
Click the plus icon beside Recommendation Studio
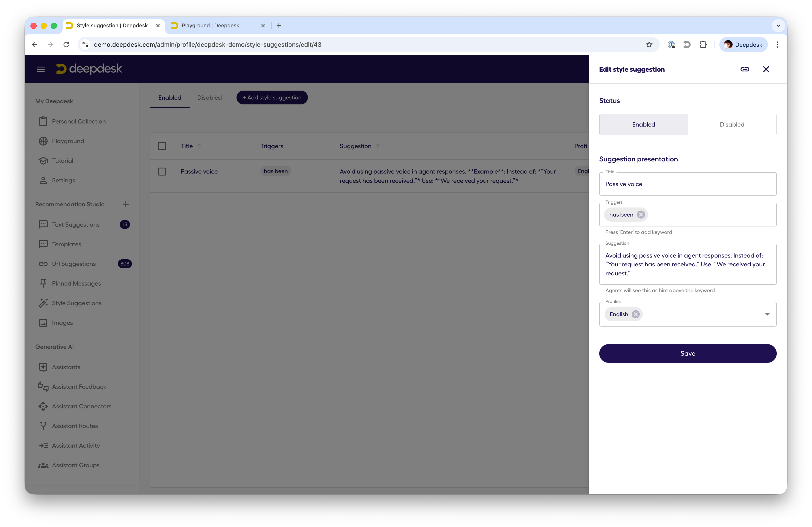pyautogui.click(x=126, y=204)
